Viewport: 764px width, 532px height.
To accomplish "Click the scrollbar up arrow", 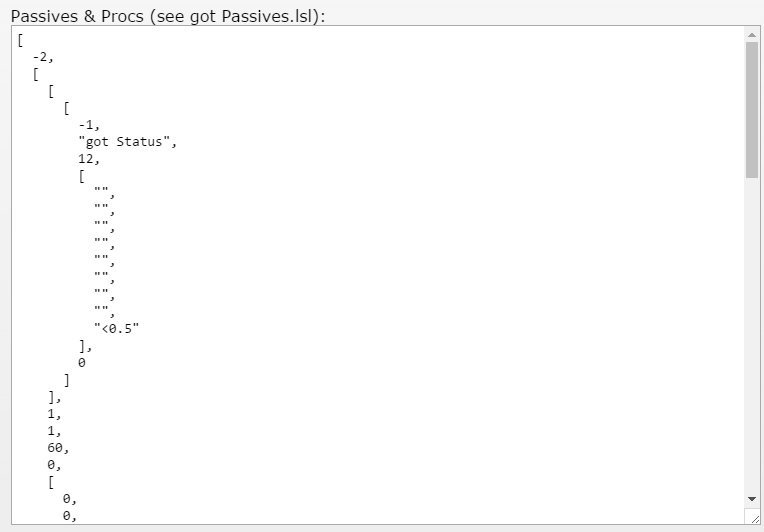I will [x=752, y=34].
